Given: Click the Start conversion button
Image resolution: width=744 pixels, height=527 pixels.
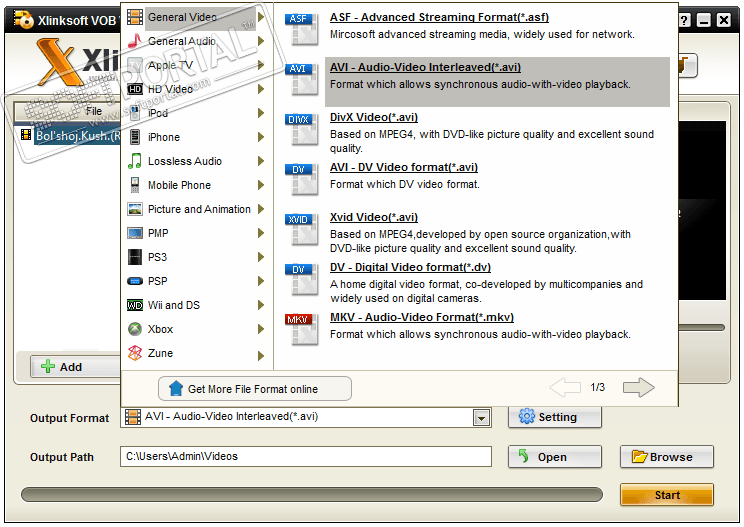Looking at the screenshot, I should pos(667,495).
